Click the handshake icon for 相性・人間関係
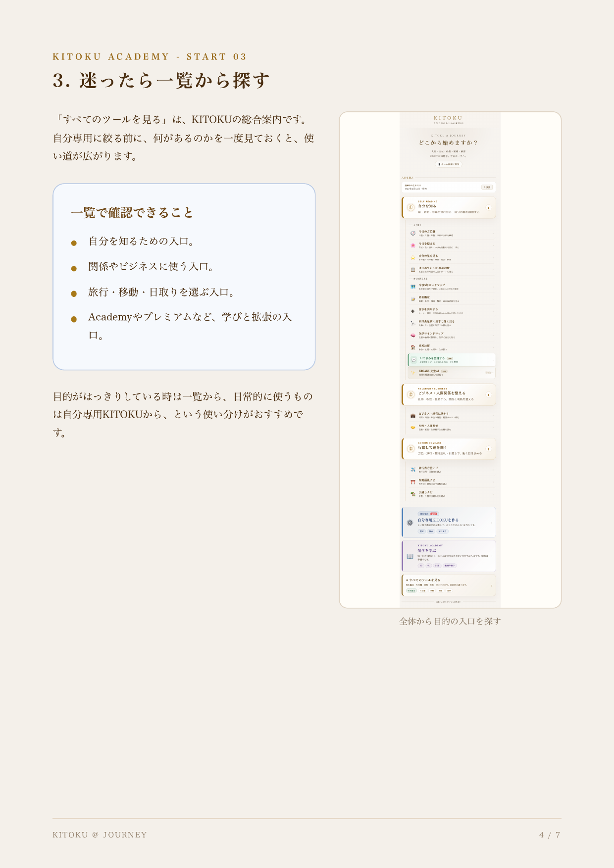The image size is (614, 868). [x=413, y=428]
